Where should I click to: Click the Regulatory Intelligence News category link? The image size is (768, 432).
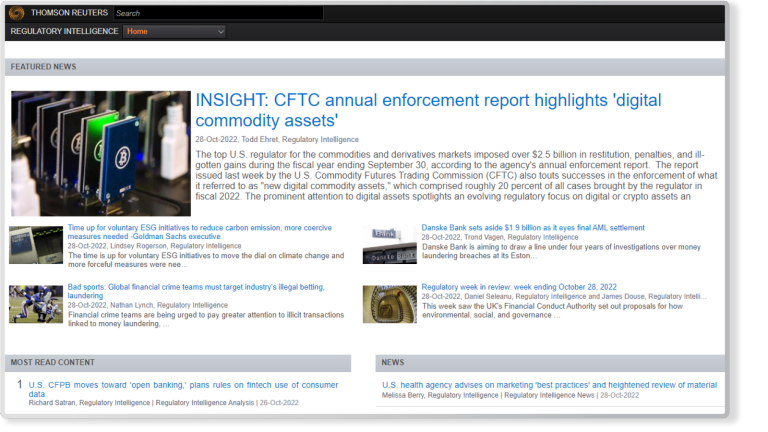(x=549, y=395)
